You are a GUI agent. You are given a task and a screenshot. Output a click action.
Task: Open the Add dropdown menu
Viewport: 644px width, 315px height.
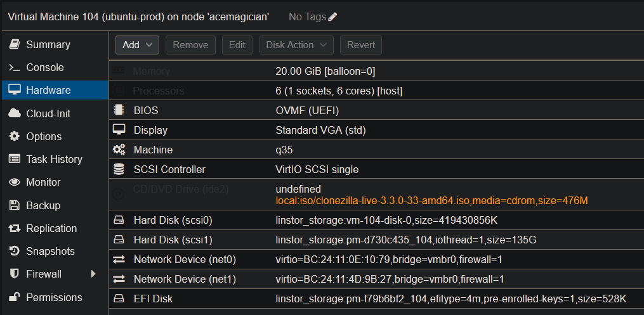(137, 45)
